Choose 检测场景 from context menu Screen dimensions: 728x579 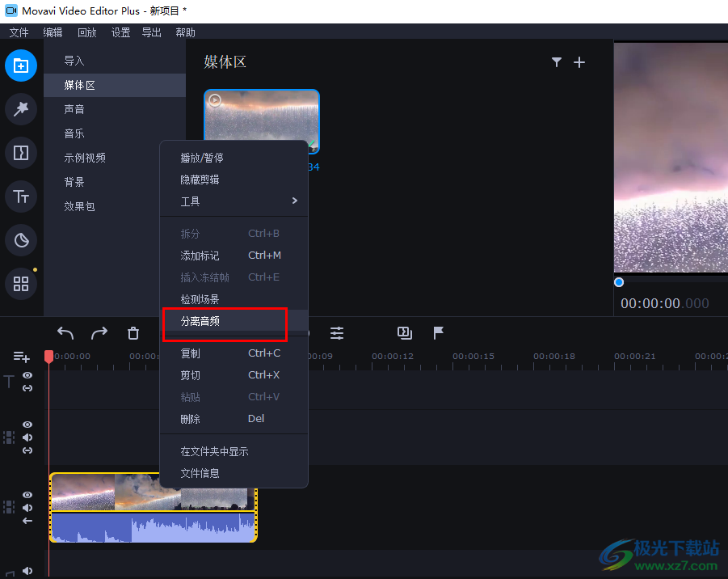tap(234, 299)
